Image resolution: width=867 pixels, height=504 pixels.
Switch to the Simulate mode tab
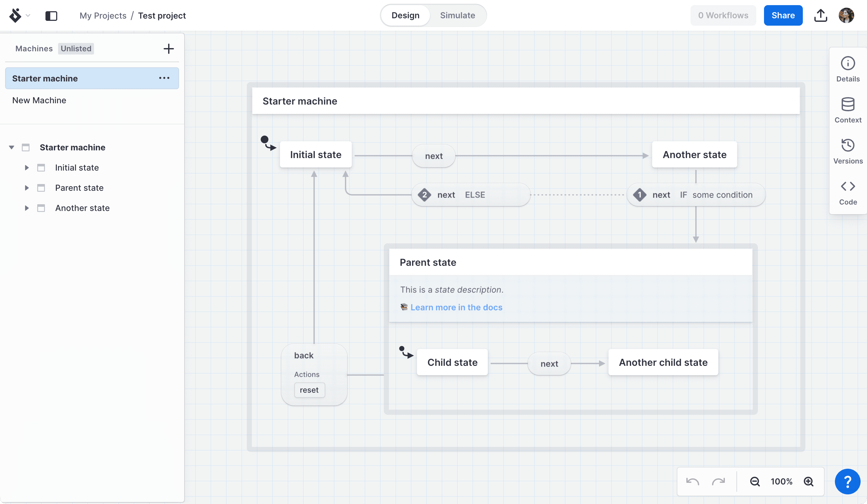(457, 15)
